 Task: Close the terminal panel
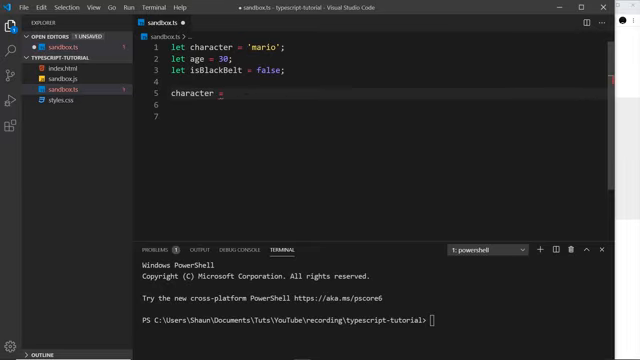[602, 249]
